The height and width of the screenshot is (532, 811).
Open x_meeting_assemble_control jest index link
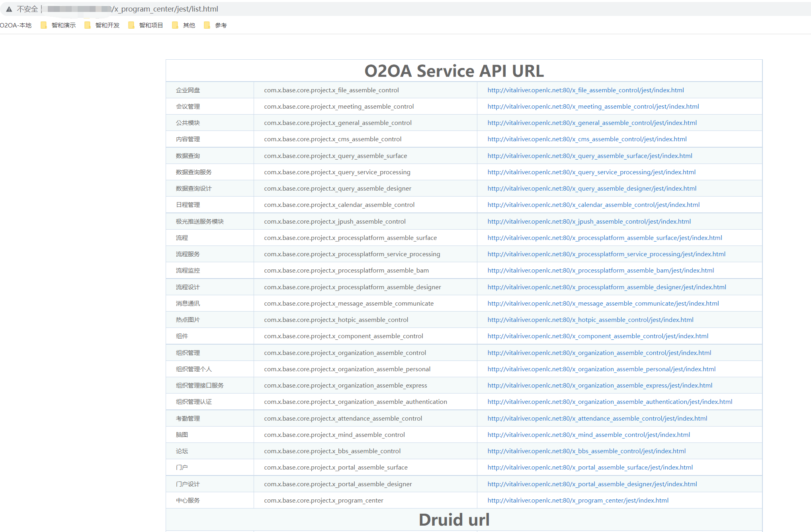point(593,107)
